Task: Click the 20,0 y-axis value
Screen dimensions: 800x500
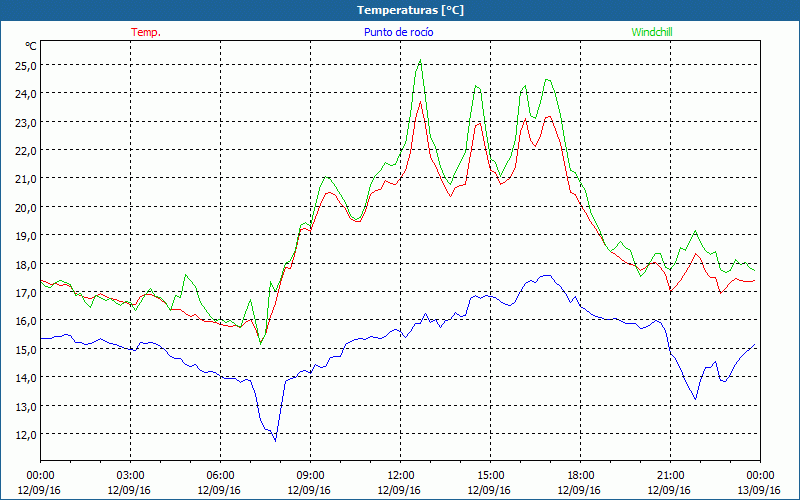Action: point(26,208)
